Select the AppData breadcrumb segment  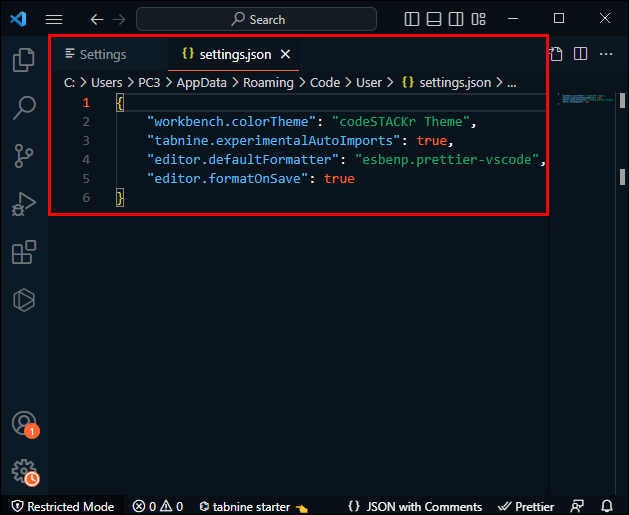201,83
